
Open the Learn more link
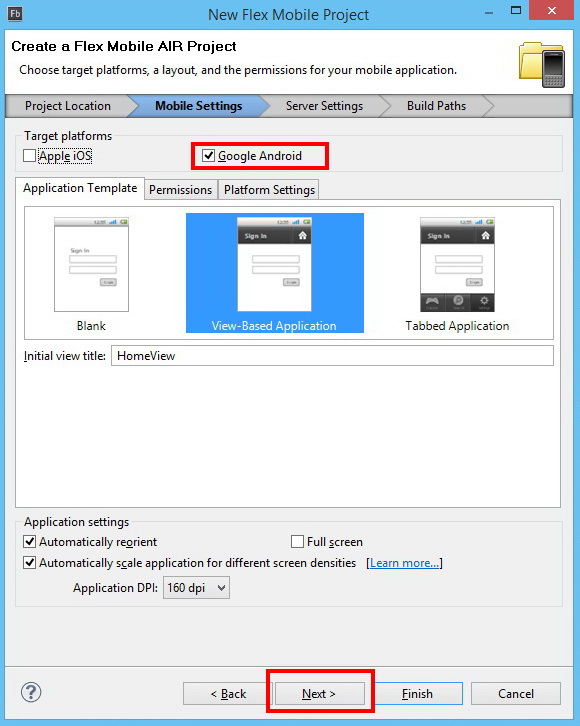tap(404, 563)
